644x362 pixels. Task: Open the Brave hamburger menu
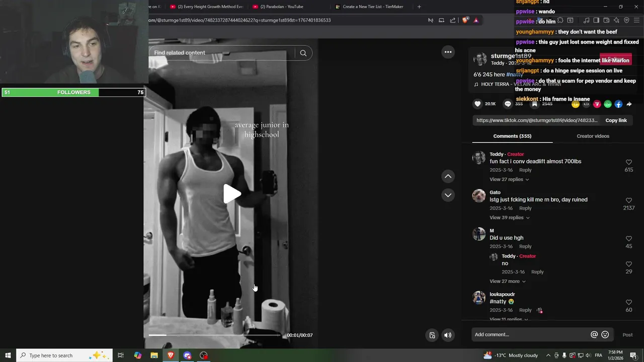pos(636,20)
